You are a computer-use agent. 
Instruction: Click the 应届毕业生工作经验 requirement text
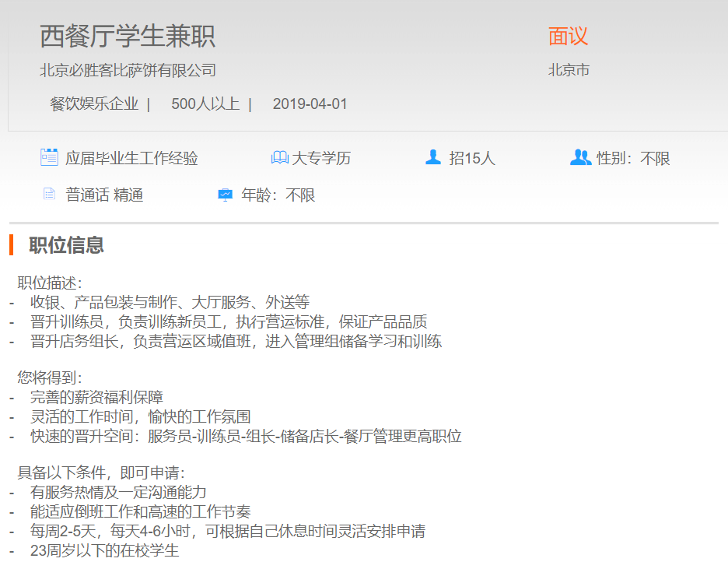pos(131,159)
